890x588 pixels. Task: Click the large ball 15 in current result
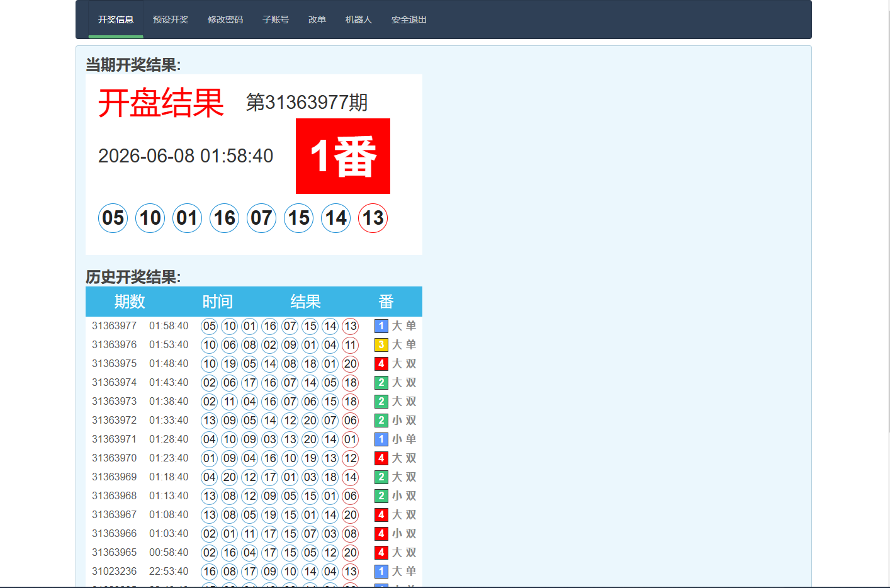[299, 218]
